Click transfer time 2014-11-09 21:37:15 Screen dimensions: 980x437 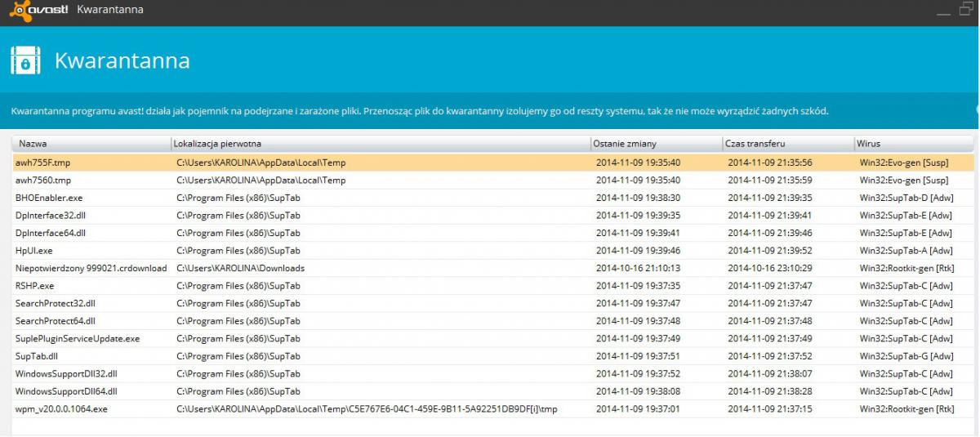[x=770, y=408]
